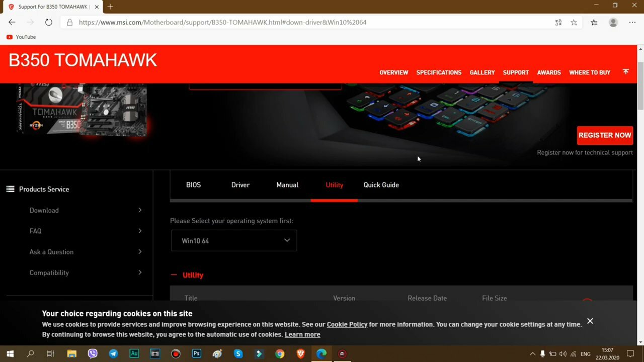Open the Cookie Policy link

point(347,324)
